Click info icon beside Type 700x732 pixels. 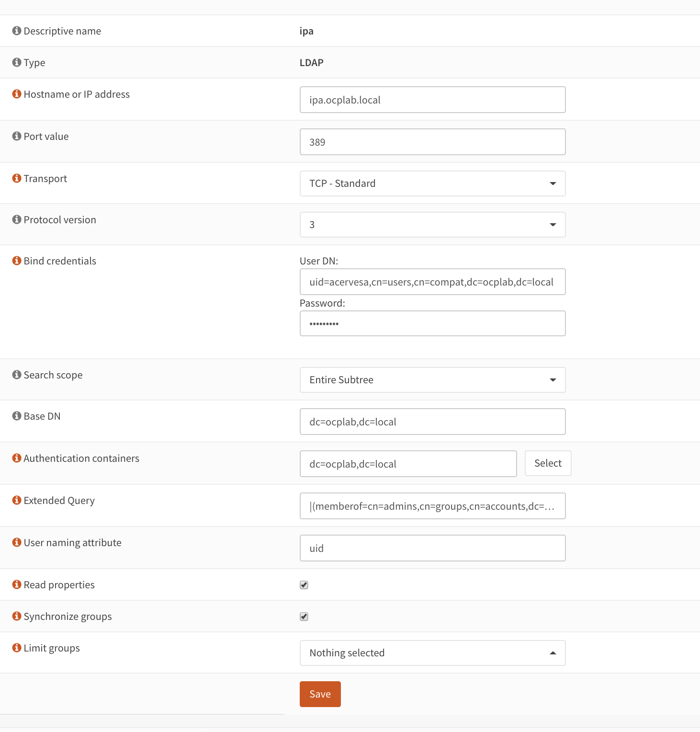17,62
